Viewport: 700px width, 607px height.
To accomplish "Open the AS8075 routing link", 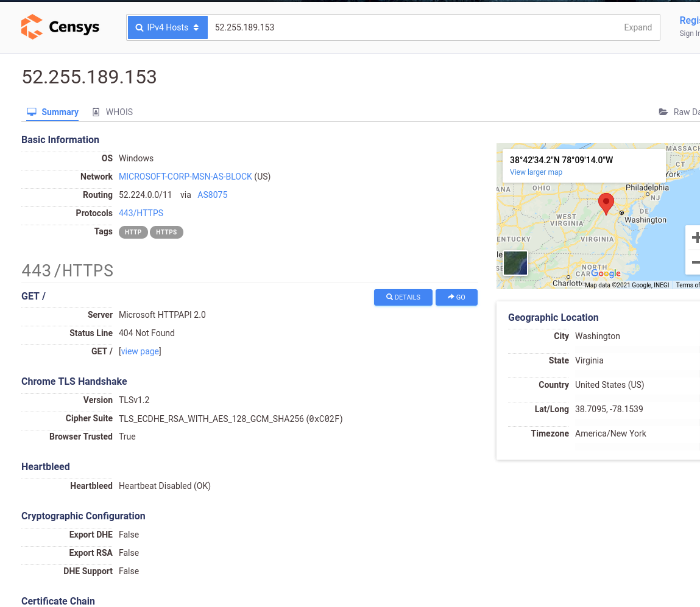I will [x=212, y=194].
